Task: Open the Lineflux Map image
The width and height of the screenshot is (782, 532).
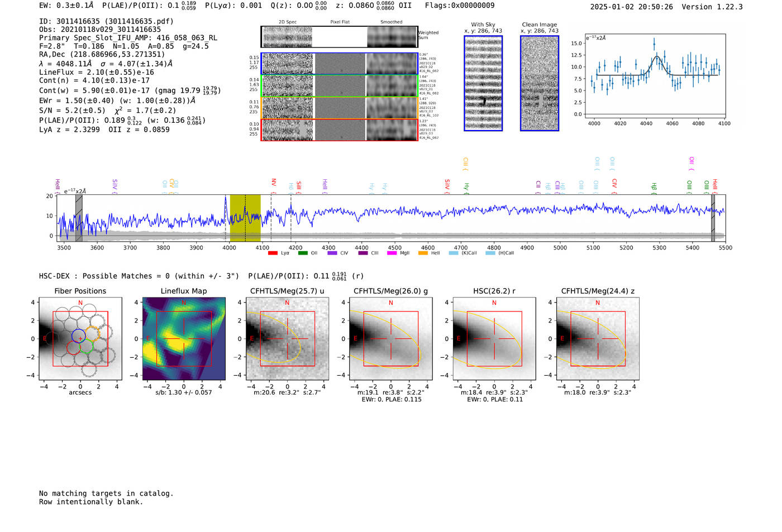Action: pyautogui.click(x=184, y=338)
